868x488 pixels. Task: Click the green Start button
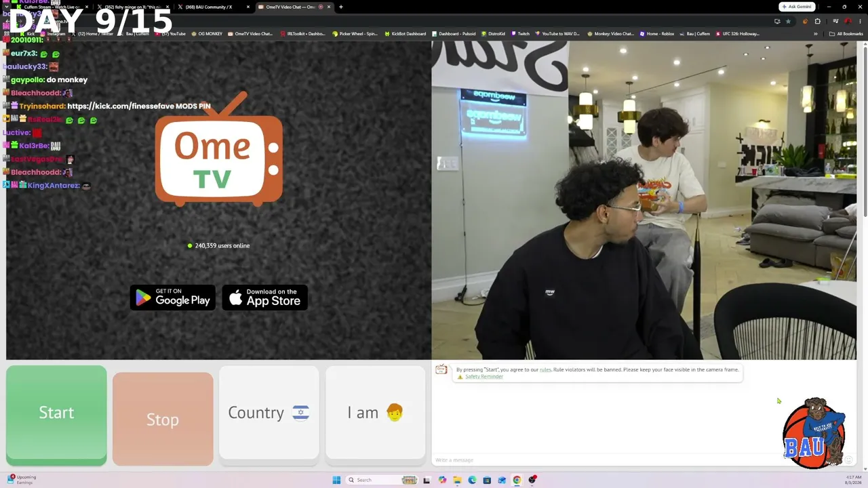(x=56, y=415)
